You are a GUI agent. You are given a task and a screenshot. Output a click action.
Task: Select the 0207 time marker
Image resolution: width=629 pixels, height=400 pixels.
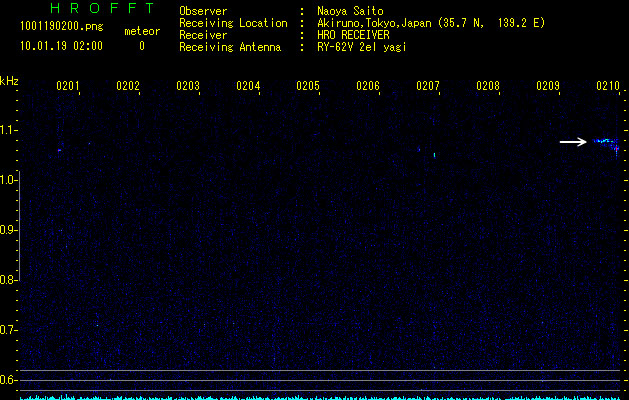[x=428, y=87]
